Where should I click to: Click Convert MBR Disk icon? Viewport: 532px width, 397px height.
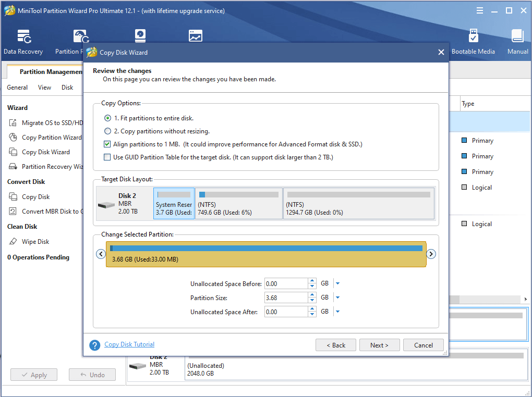[13, 211]
